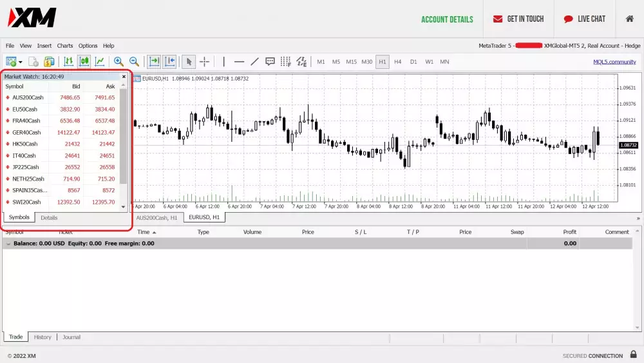Image resolution: width=644 pixels, height=363 pixels.
Task: Open Live Chat
Action: point(585,19)
